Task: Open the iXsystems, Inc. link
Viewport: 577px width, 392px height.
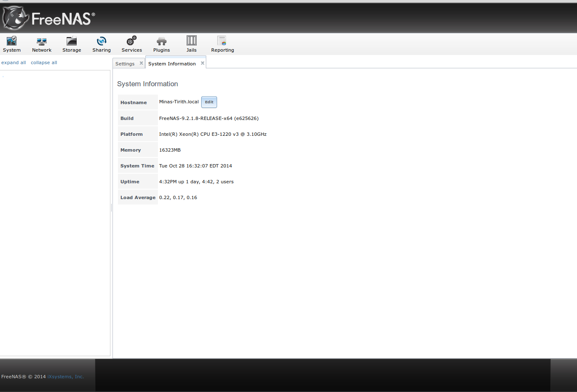Action: pyautogui.click(x=65, y=377)
